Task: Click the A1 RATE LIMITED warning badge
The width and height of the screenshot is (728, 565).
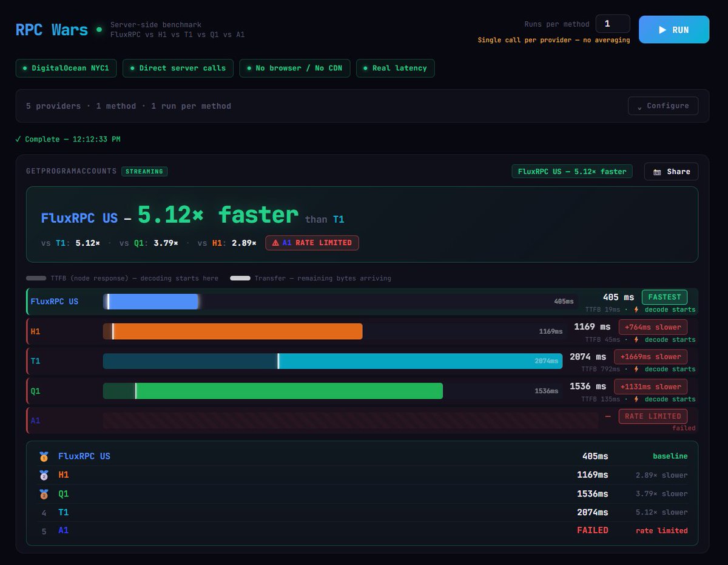Action: pos(312,243)
